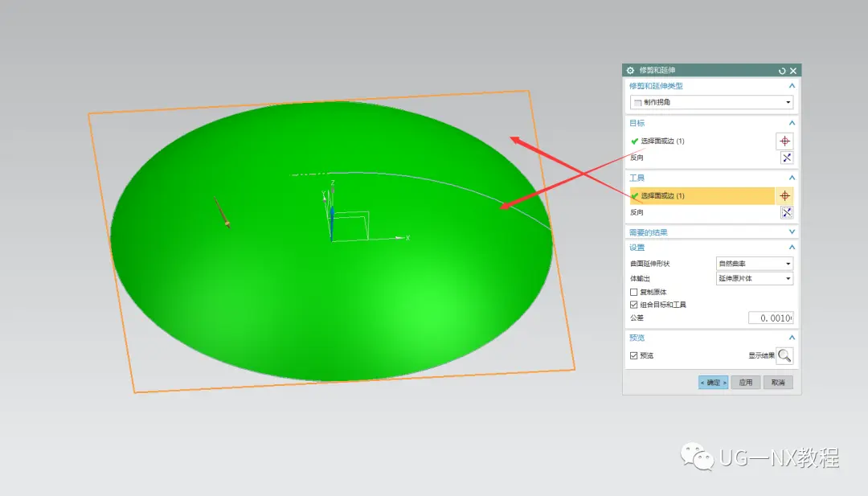The image size is (868, 496).
Task: Click the reset dialog icon in title bar
Action: (x=782, y=71)
